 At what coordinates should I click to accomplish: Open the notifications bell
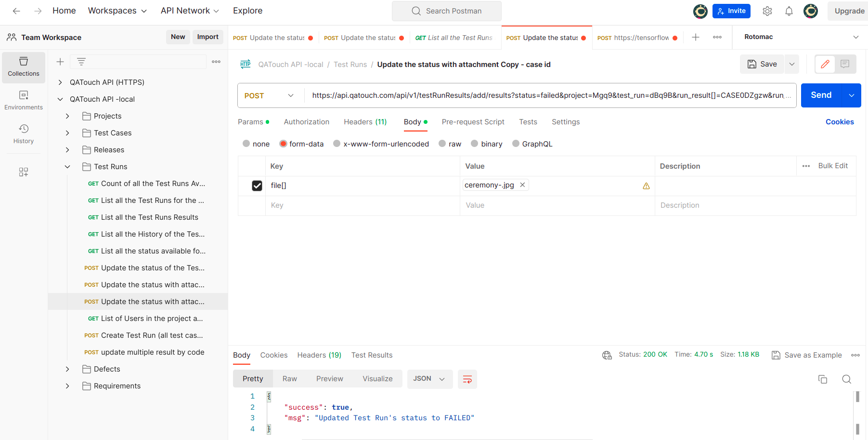789,11
